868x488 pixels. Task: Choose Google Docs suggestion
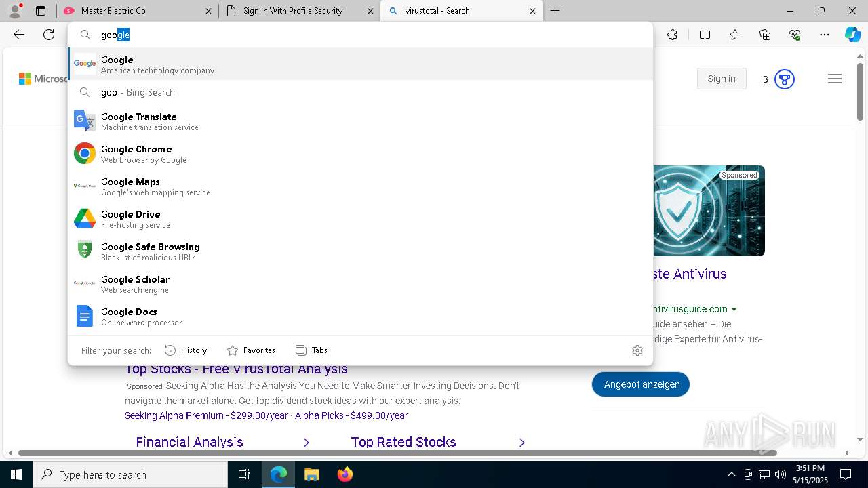point(360,317)
